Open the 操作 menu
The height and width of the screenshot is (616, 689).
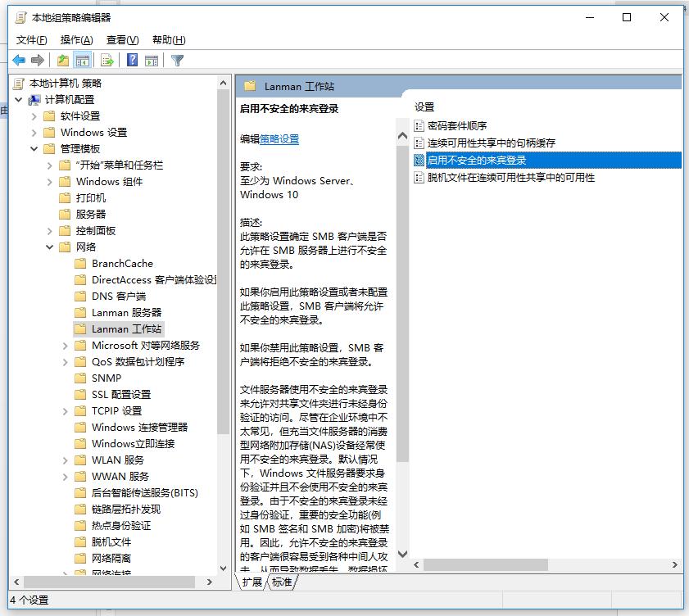pos(75,38)
